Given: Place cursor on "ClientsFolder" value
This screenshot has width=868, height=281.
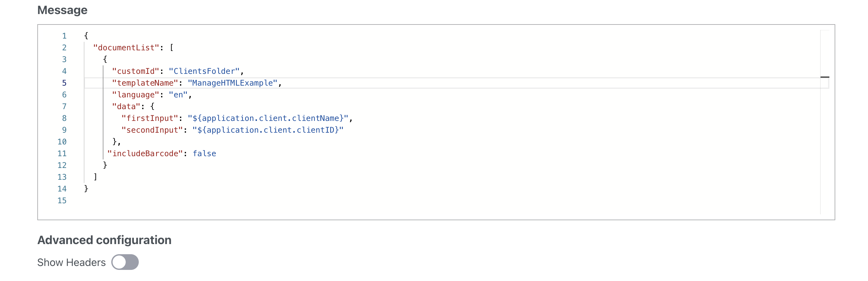Looking at the screenshot, I should 204,71.
